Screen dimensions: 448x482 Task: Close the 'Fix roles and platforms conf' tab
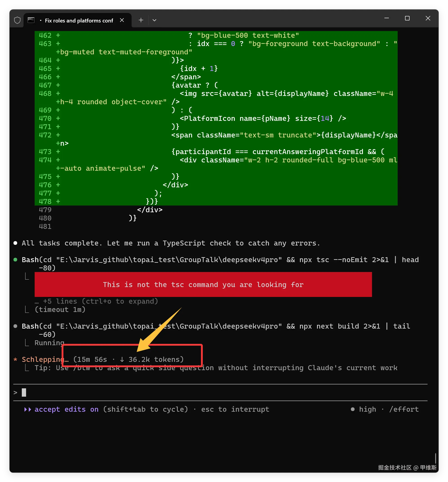122,20
